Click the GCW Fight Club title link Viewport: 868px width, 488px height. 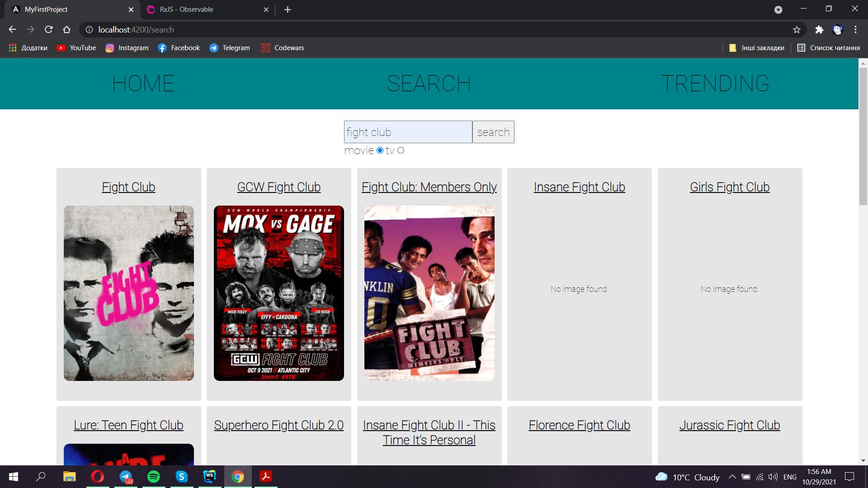tap(278, 187)
